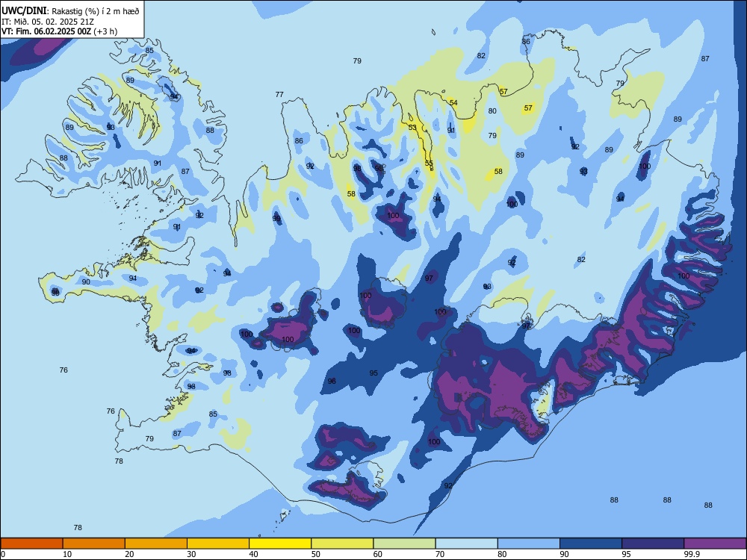Click the '0' label on the color scale
The height and width of the screenshot is (560, 747).
[x=3, y=554]
